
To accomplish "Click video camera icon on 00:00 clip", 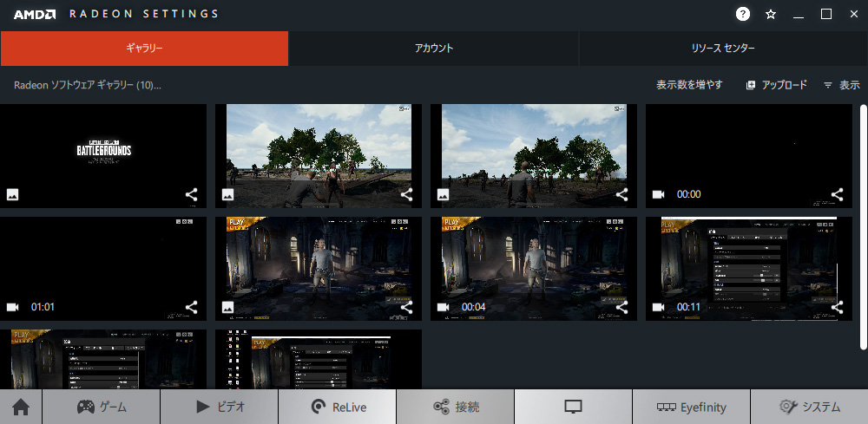I will click(x=658, y=194).
